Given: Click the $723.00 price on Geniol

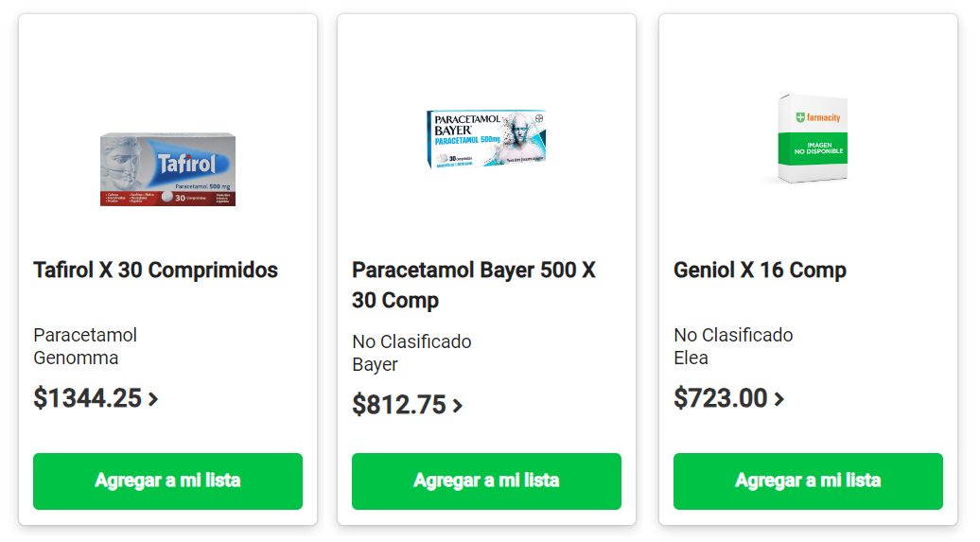Looking at the screenshot, I should tap(720, 398).
